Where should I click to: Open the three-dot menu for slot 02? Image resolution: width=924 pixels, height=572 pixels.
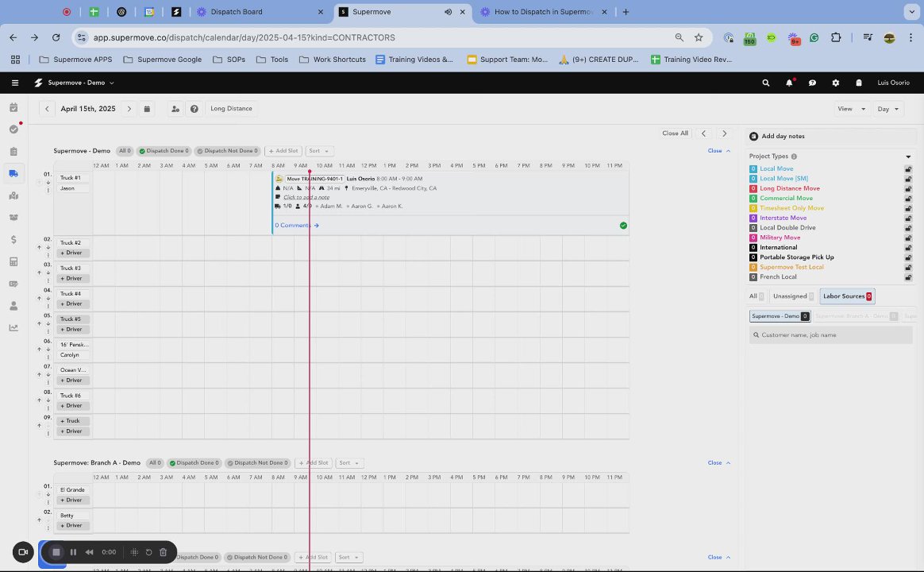click(x=48, y=255)
